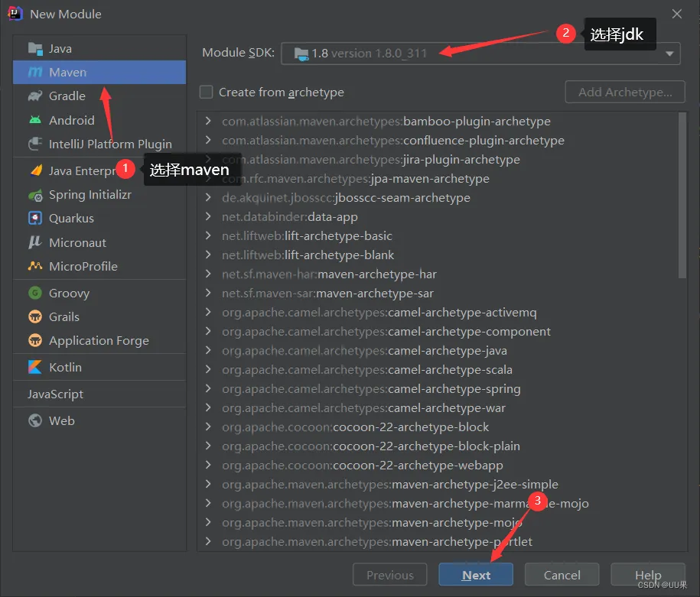
Task: Expand the lift-archetype-basic node
Action: click(208, 235)
